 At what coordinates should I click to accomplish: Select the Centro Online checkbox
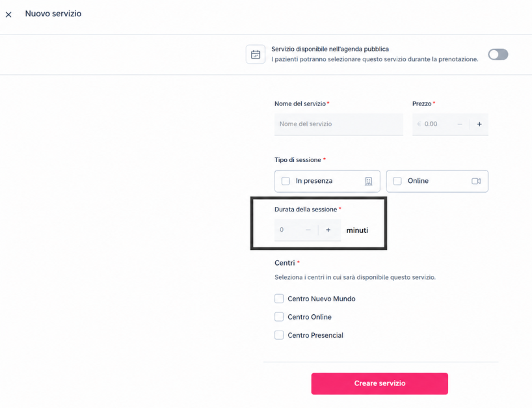tap(279, 317)
